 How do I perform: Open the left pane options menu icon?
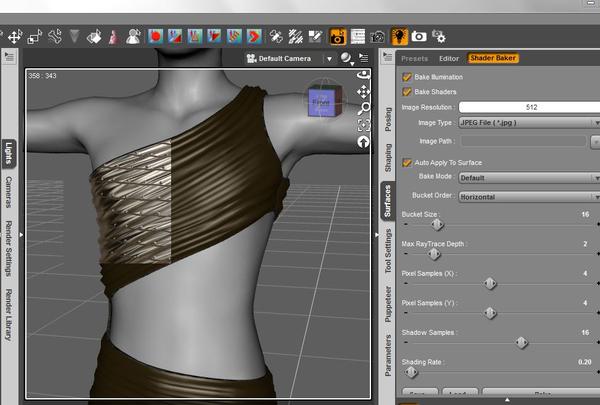9,57
